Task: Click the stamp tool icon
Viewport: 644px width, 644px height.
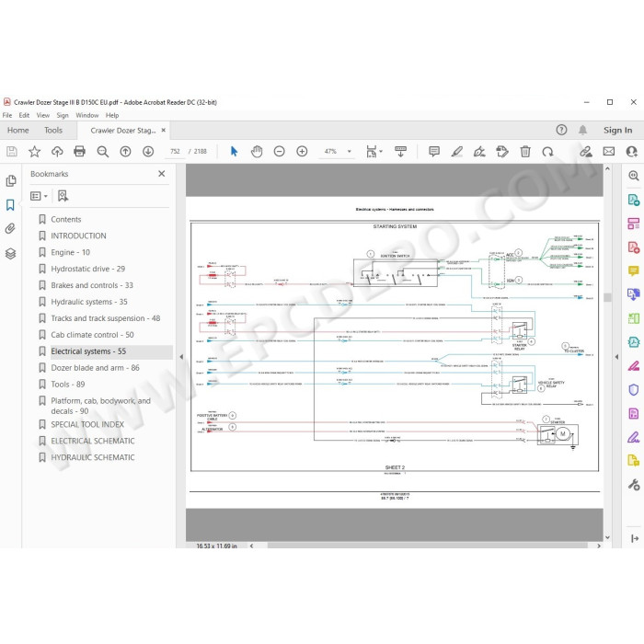Action: coord(502,152)
